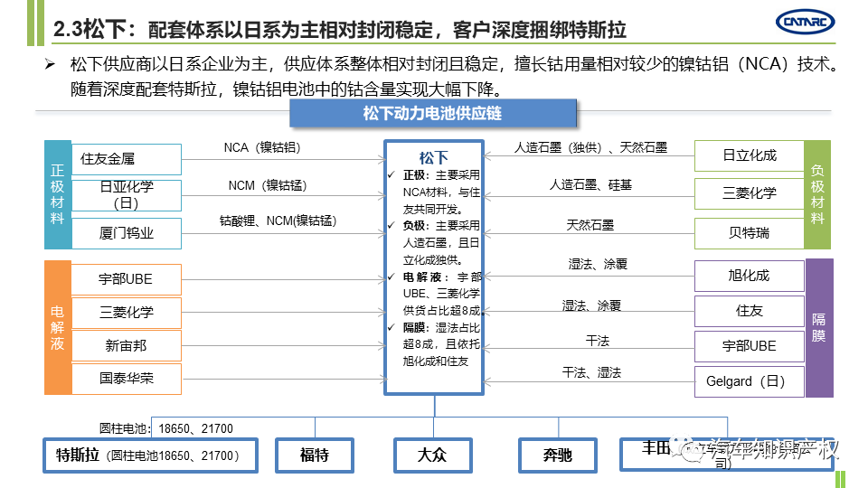Click the CNTARC logo in the corner
Screen dimensions: 868x488
(x=805, y=22)
